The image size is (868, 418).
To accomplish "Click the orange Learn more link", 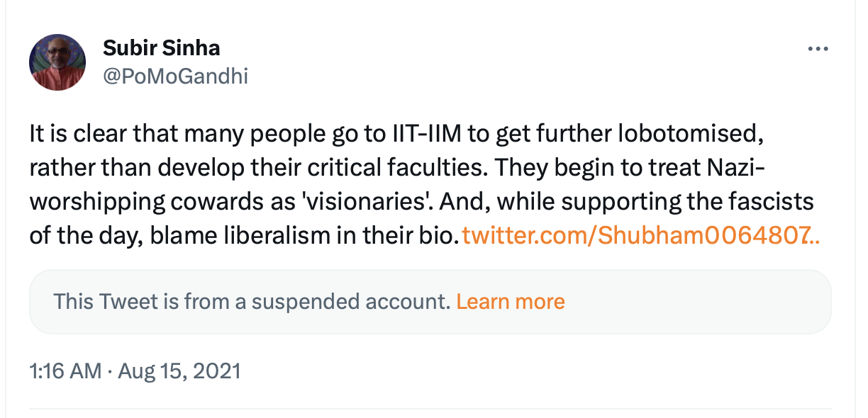I will point(510,302).
